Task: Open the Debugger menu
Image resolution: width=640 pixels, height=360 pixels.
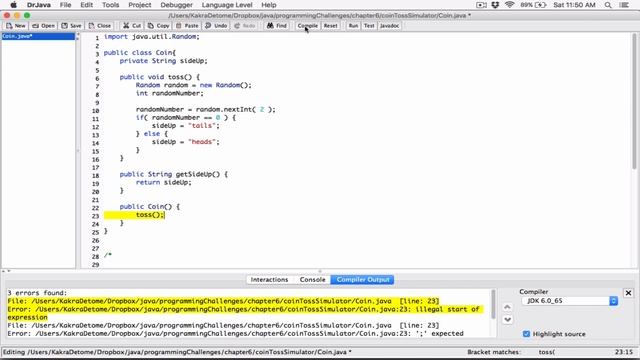Action: click(176, 5)
